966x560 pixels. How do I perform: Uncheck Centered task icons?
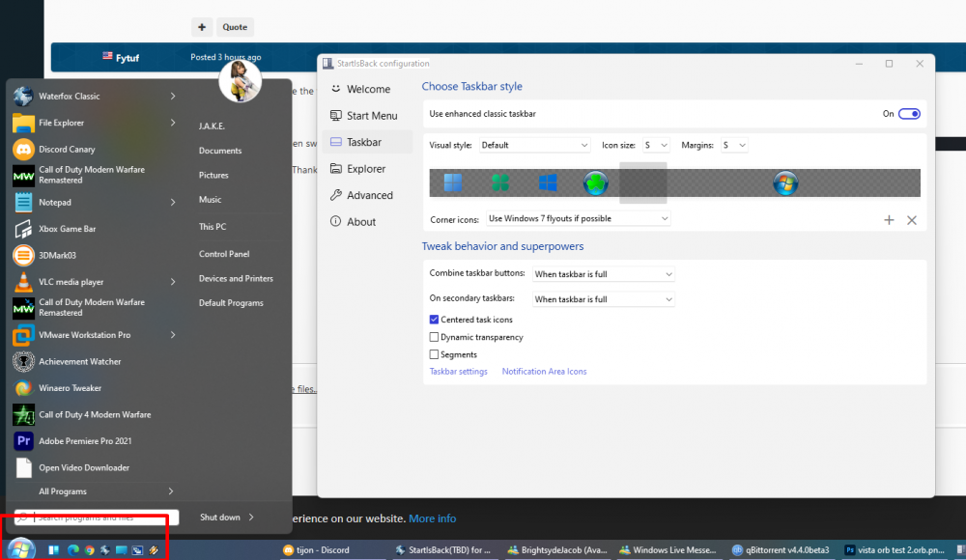point(434,320)
